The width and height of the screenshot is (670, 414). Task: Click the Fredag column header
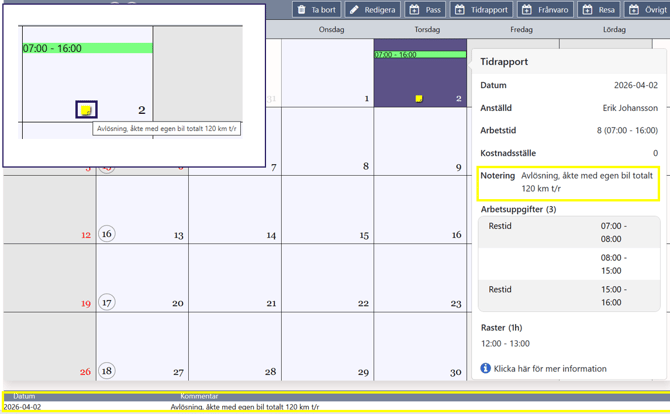(x=521, y=30)
